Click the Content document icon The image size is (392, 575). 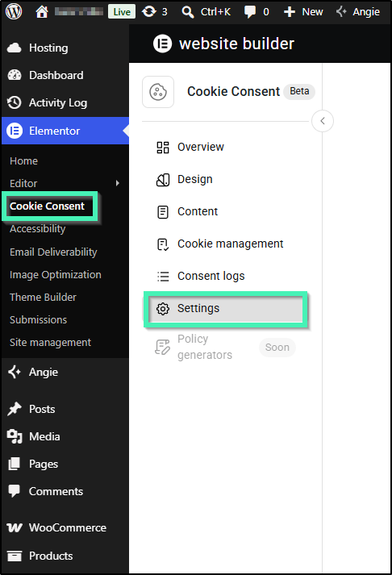click(x=163, y=212)
